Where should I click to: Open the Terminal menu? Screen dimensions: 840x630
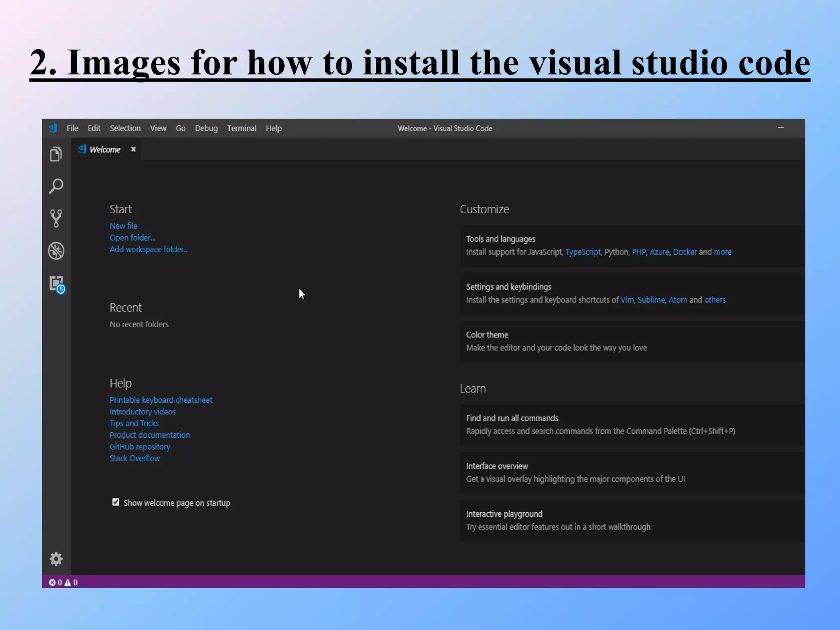click(x=242, y=128)
